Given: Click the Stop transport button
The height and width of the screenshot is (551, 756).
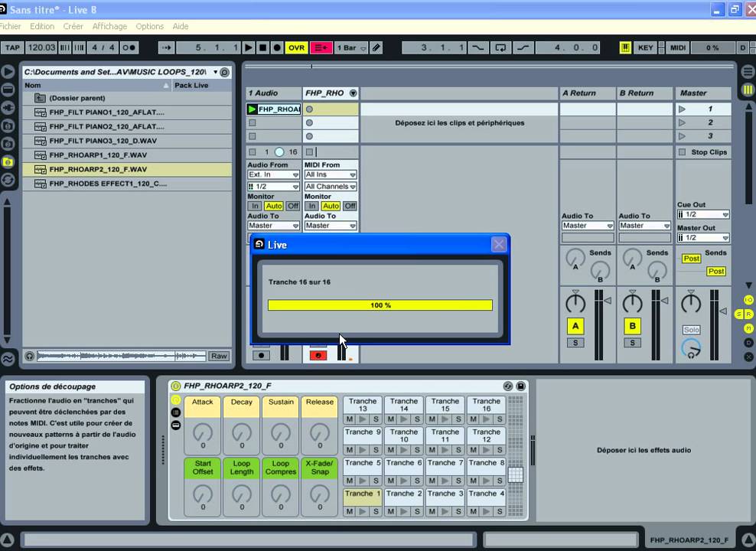Looking at the screenshot, I should click(262, 47).
